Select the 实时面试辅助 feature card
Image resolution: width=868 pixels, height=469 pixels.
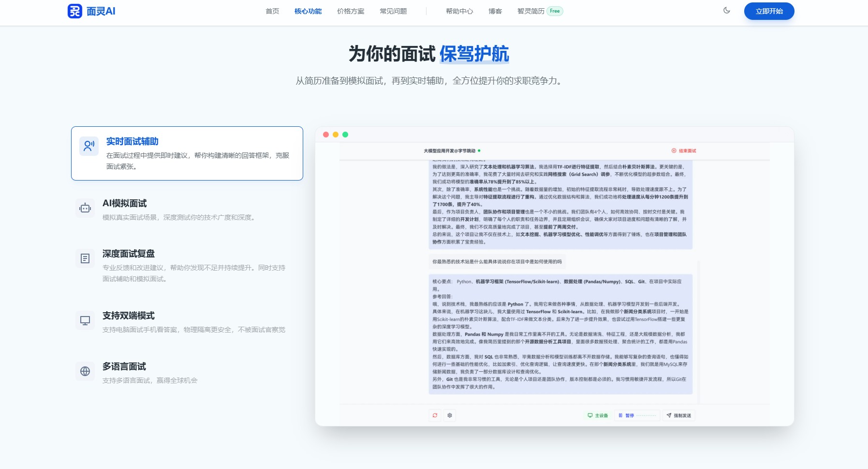(x=187, y=153)
